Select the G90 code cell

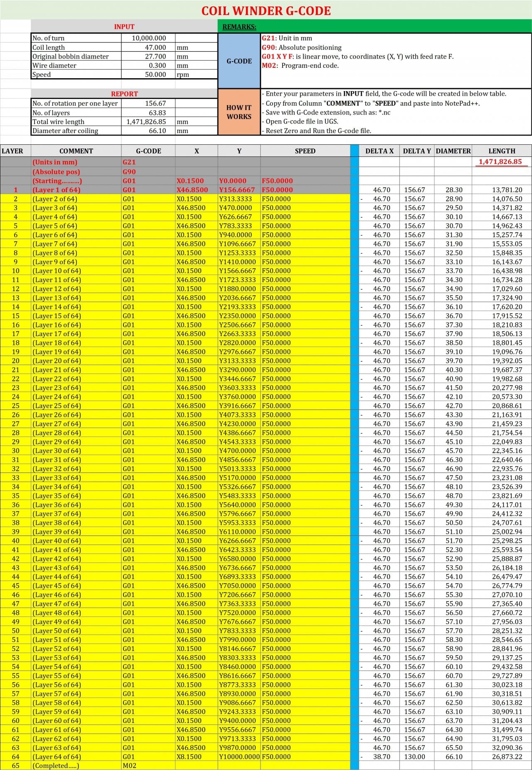pos(148,172)
